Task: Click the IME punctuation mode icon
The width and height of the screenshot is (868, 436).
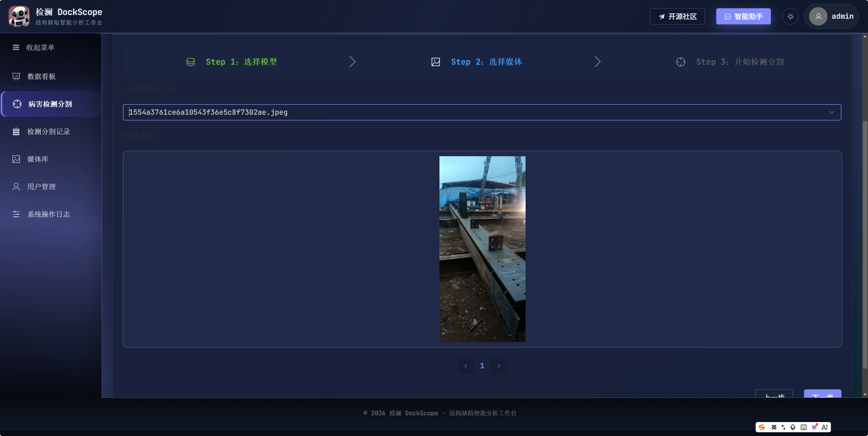Action: tap(784, 427)
